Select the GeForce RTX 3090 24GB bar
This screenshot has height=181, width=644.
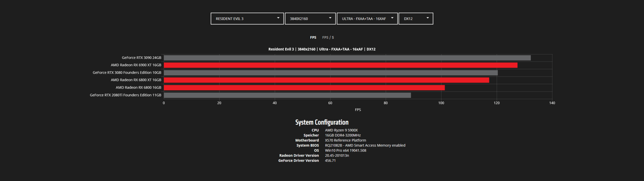[347, 58]
